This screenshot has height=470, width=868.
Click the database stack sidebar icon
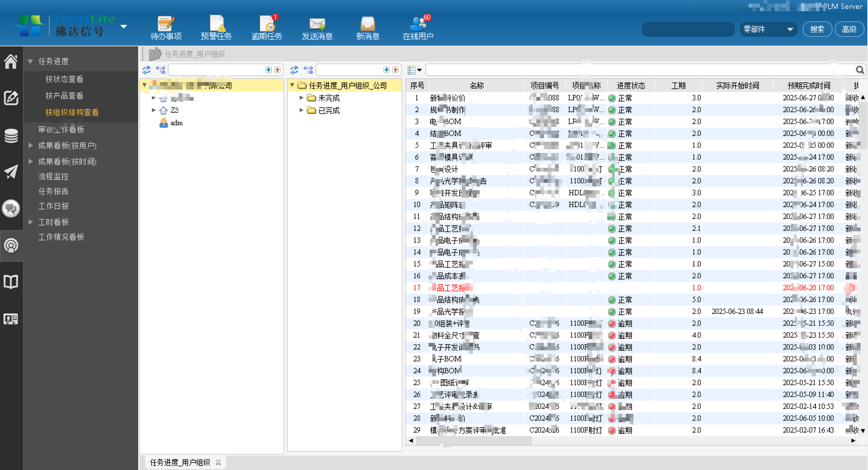(11, 136)
